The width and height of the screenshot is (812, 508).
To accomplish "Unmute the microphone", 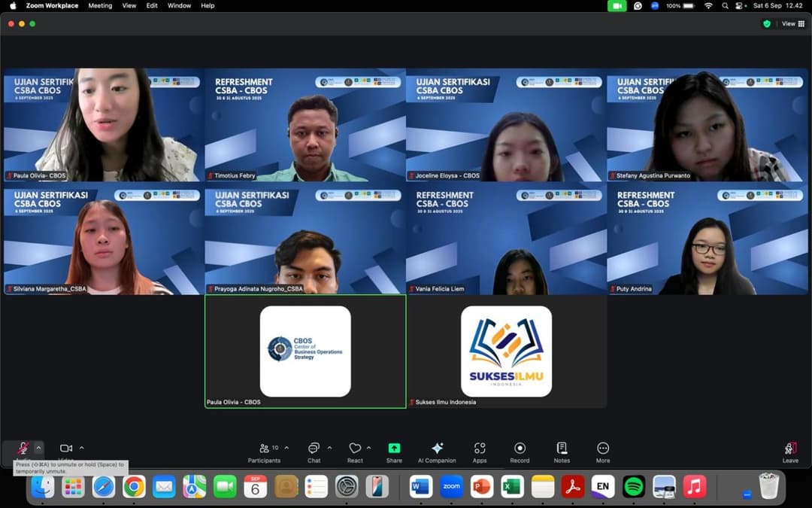I will (x=23, y=449).
